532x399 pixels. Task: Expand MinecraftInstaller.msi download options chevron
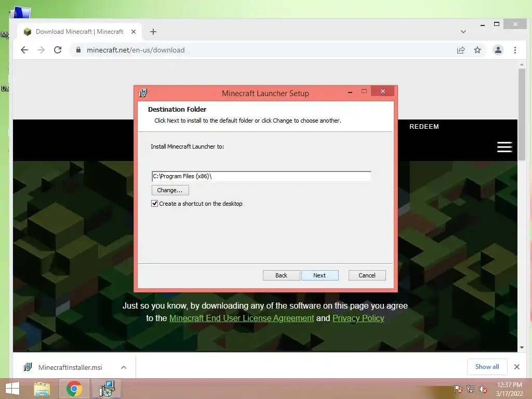point(124,367)
